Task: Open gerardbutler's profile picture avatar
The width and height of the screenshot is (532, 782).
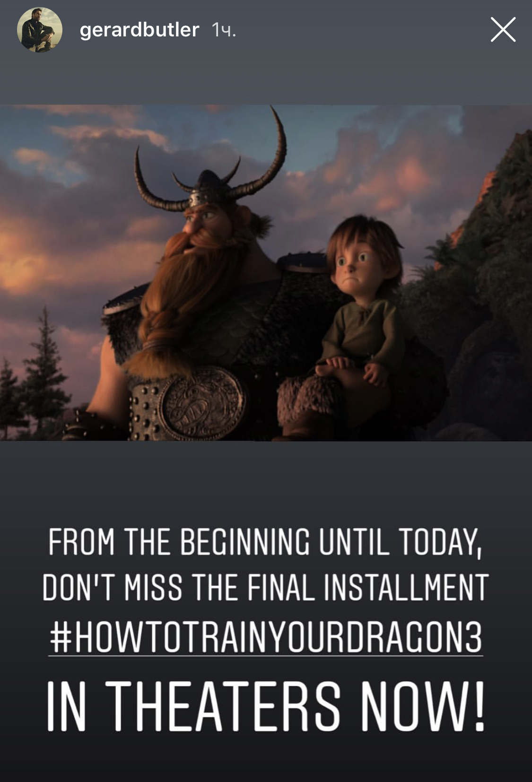Action: (x=40, y=30)
